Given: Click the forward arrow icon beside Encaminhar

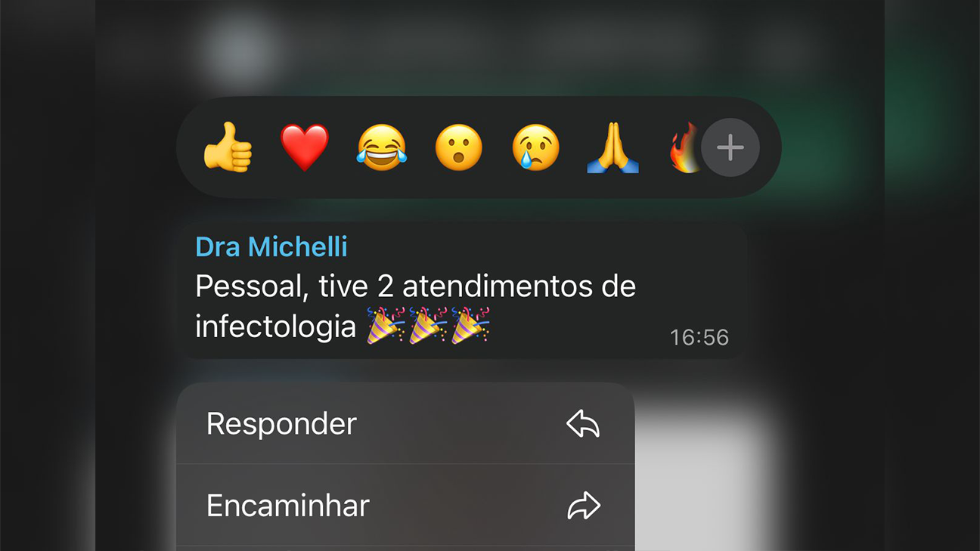Looking at the screenshot, I should click(x=583, y=506).
